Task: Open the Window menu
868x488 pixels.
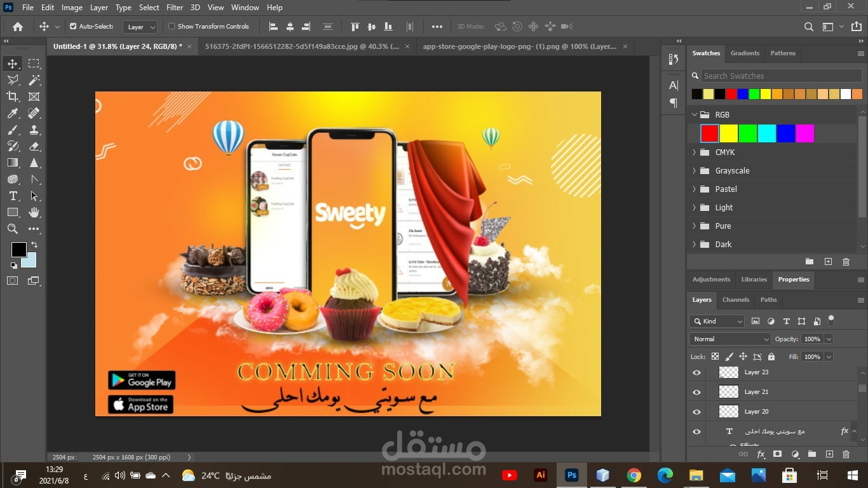Action: pos(245,8)
